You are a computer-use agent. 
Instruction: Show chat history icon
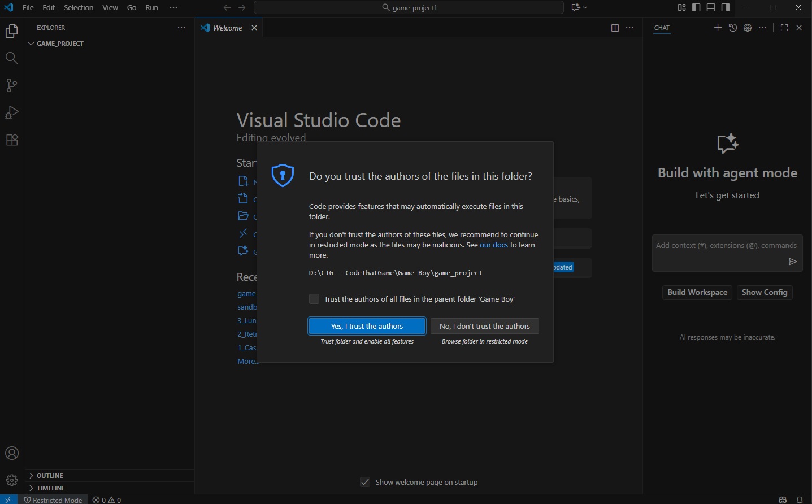click(733, 28)
